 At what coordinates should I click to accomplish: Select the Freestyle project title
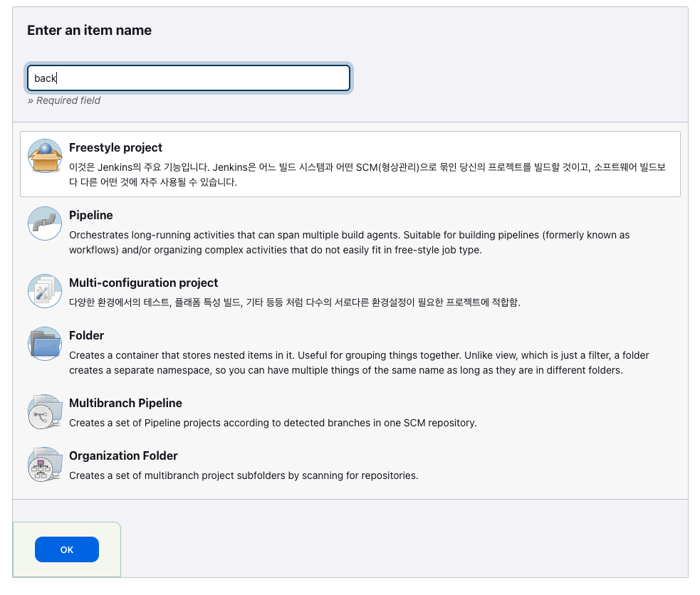pos(115,147)
